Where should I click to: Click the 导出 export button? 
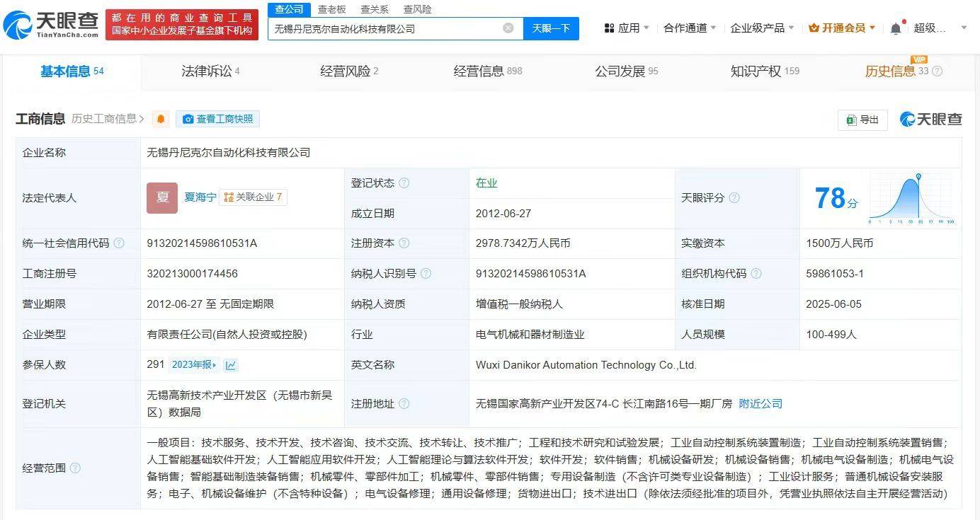[x=862, y=120]
